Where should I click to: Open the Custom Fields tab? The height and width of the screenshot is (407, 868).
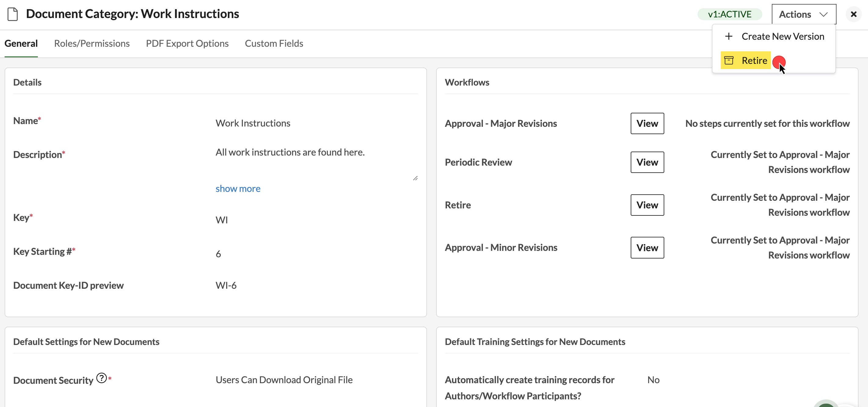pyautogui.click(x=274, y=43)
